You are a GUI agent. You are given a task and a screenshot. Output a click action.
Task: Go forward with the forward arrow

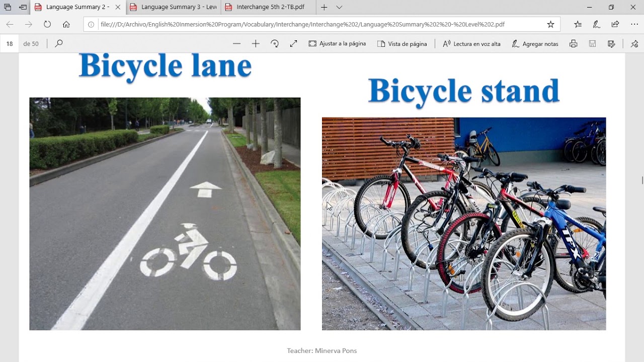point(29,24)
